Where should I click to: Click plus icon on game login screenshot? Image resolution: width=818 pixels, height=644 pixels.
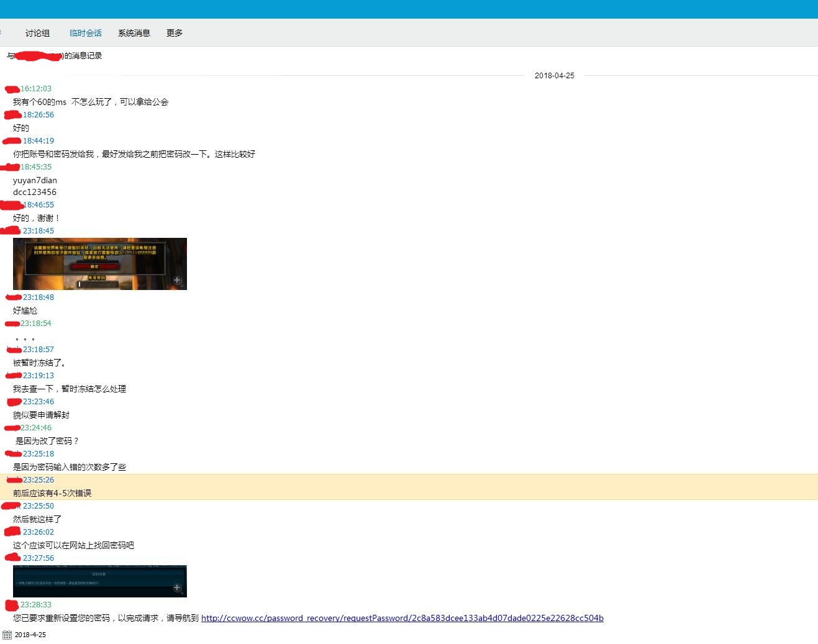click(177, 280)
